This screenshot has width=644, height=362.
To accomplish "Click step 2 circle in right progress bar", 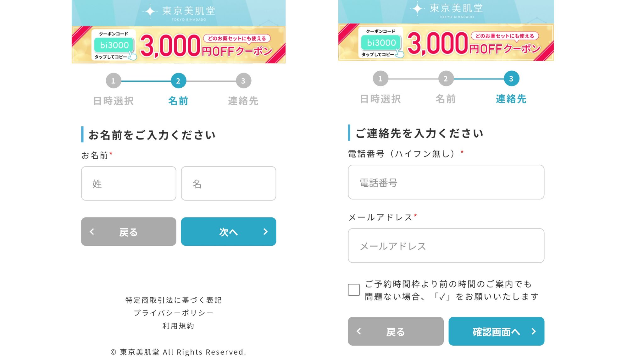I will click(446, 79).
